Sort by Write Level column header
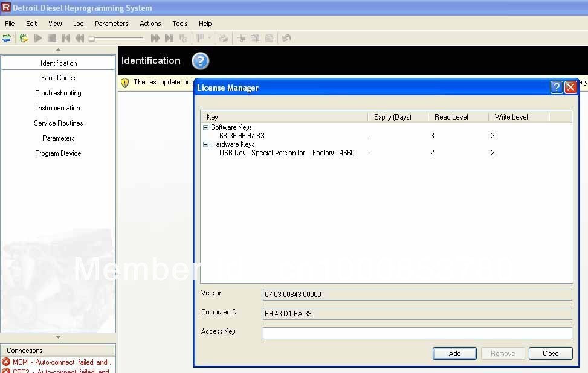Screen dimensions: 588x373 pyautogui.click(x=519, y=117)
